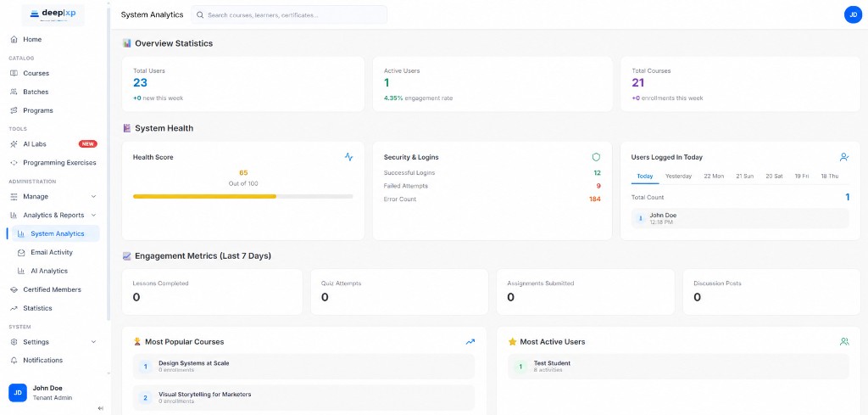Click the Most Popular Courses trending icon

pos(470,342)
